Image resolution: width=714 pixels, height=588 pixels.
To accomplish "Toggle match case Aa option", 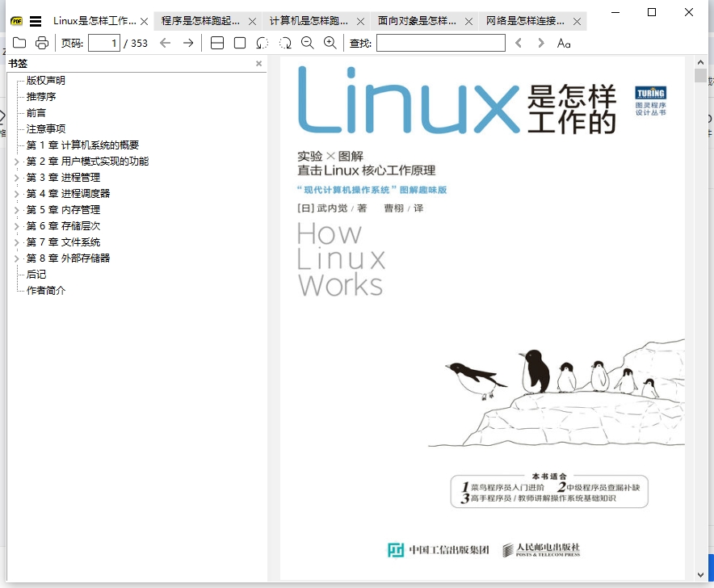I will point(564,44).
